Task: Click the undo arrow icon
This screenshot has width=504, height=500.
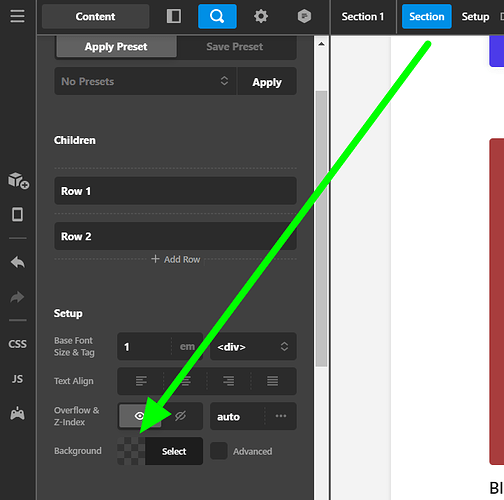Action: tap(17, 262)
